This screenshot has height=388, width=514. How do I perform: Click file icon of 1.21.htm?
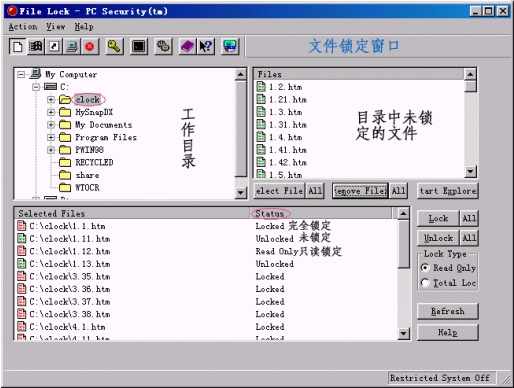tap(261, 99)
